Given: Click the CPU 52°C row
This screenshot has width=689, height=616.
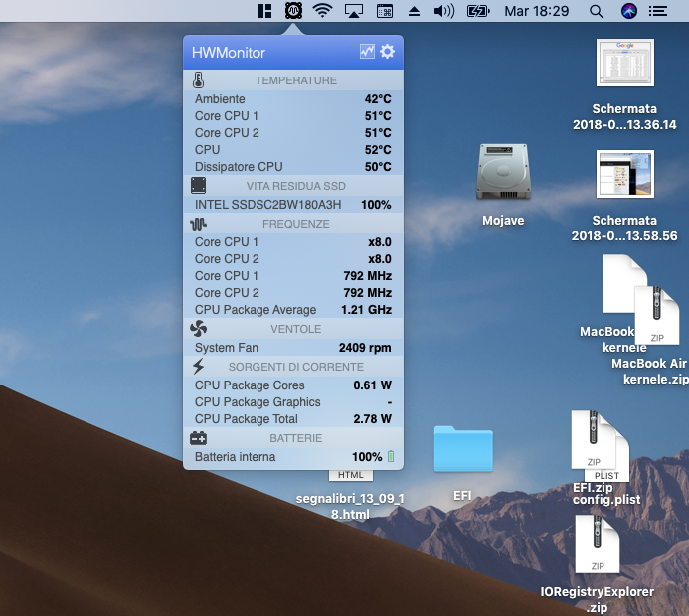Looking at the screenshot, I should 293,150.
